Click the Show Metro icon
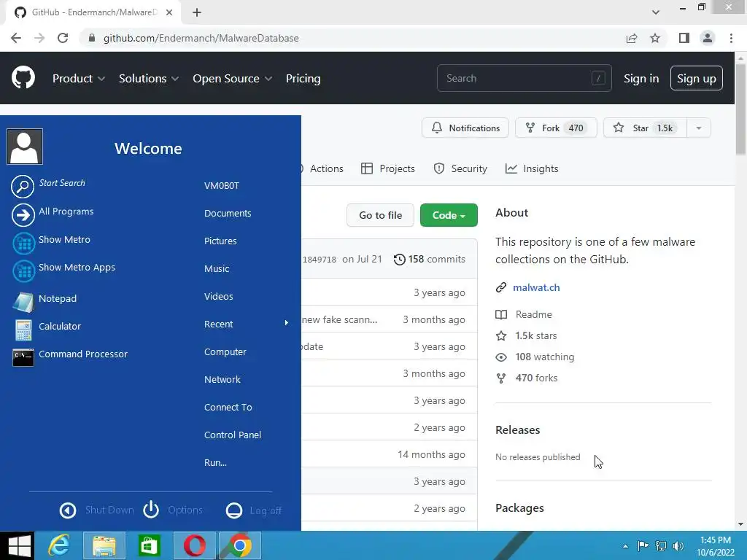 coord(23,243)
